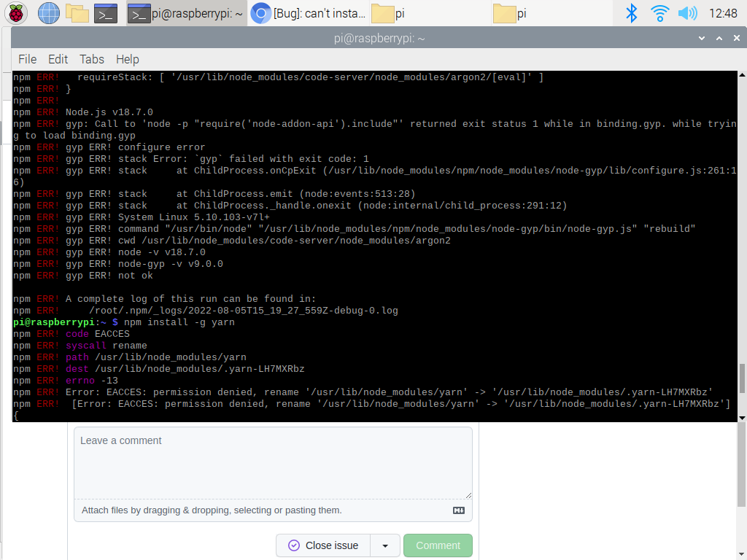Click the pi@raspberrypi green prompt text
The width and height of the screenshot is (747, 560).
[x=53, y=322]
